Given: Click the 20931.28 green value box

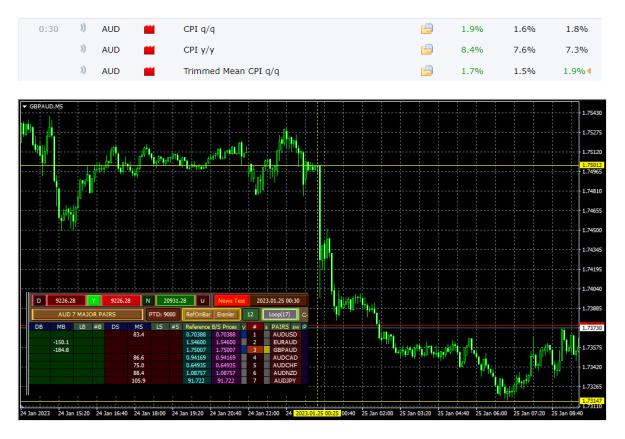Looking at the screenshot, I should point(175,301).
